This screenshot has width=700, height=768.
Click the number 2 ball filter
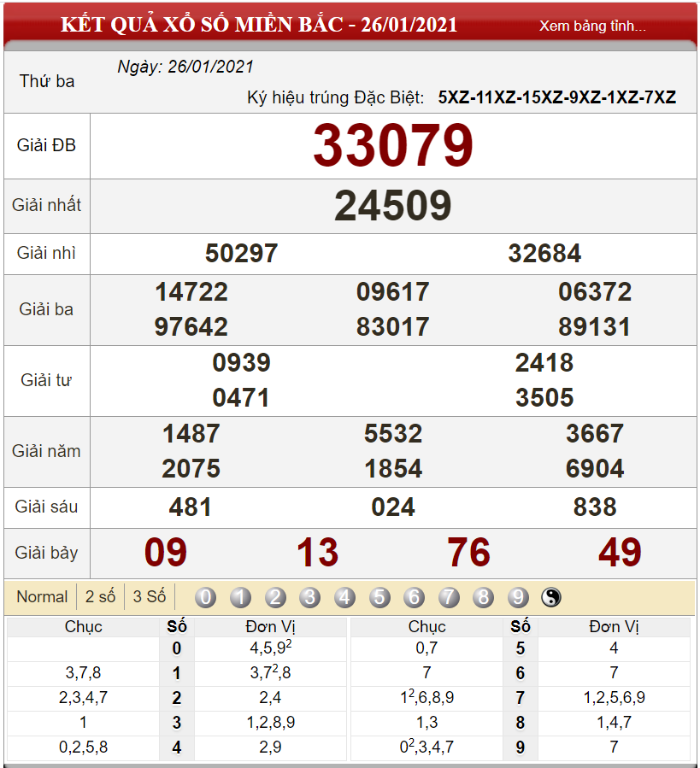point(275,597)
